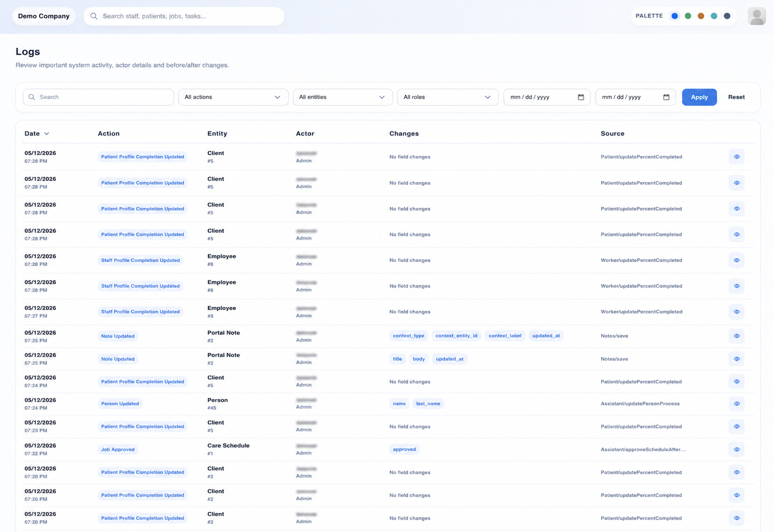Open eye icon for 07:27 PM Employee log
Image resolution: width=774 pixels, height=532 pixels.
[x=737, y=312]
